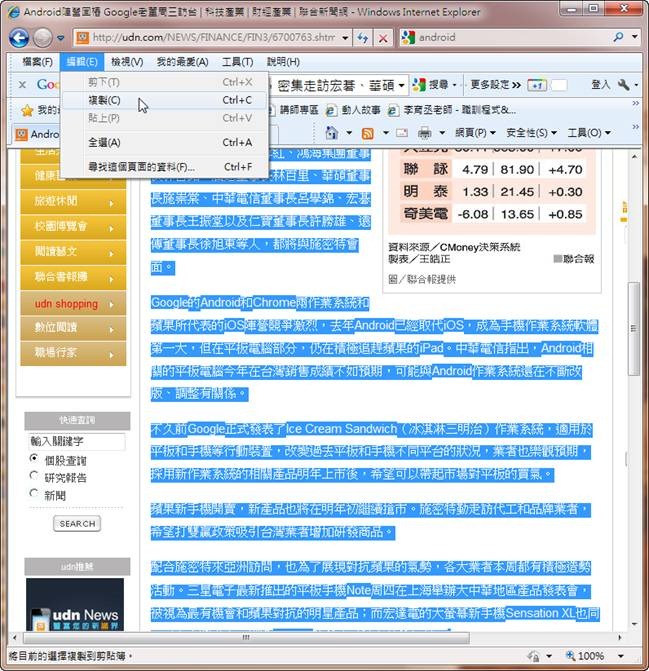Viewport: 649px width, 671px height.
Task: Open the 職場行家 sidebar link
Action: pyautogui.click(x=73, y=353)
